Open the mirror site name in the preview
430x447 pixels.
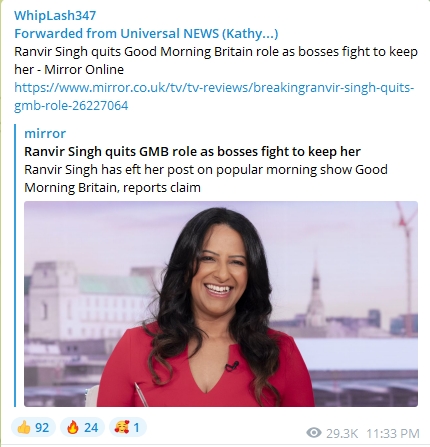pos(45,133)
